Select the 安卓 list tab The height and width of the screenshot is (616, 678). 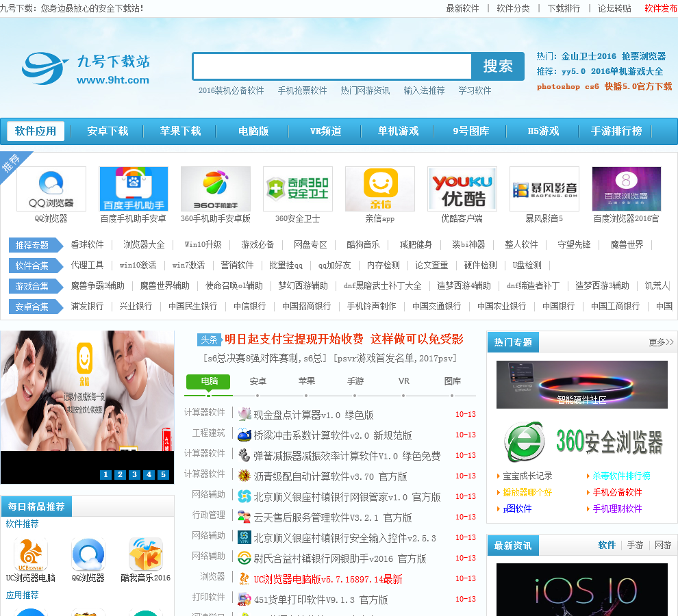pyautogui.click(x=258, y=381)
